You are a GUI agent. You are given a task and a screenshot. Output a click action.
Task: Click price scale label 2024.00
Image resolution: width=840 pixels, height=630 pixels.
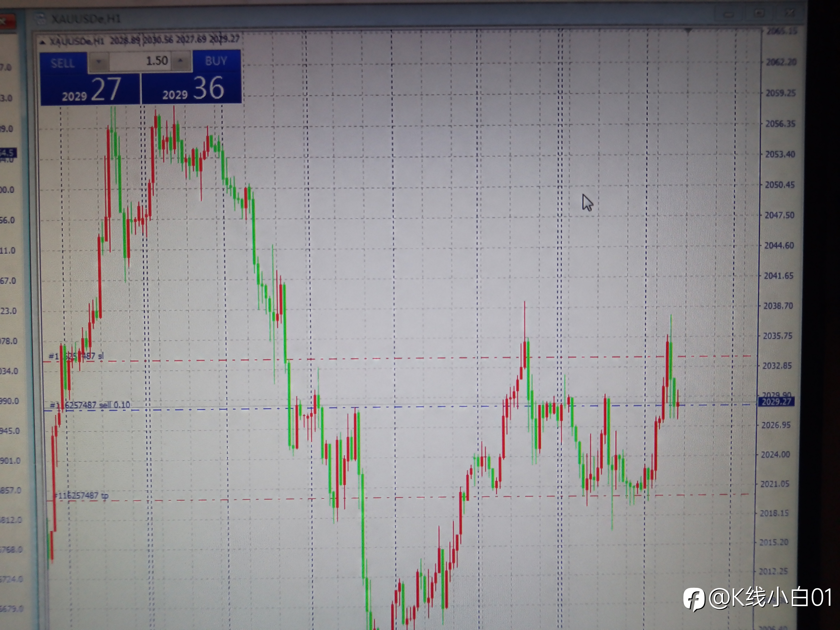pyautogui.click(x=775, y=455)
